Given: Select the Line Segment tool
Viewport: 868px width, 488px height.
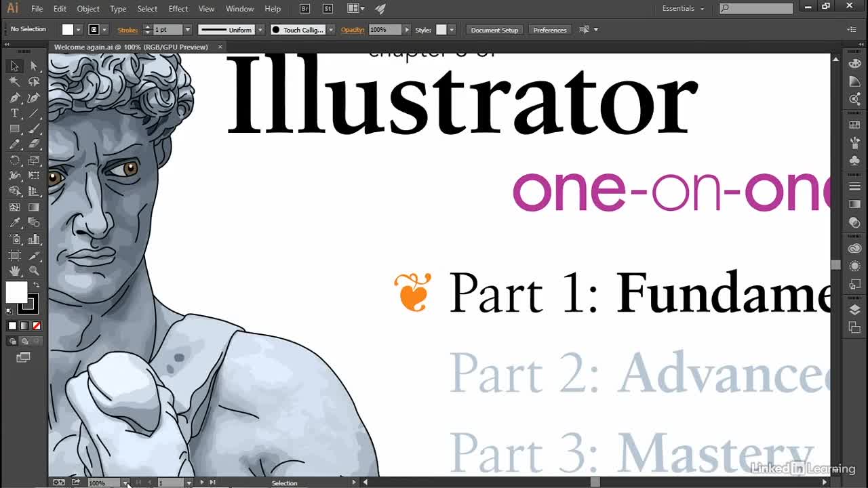Looking at the screenshot, I should (x=34, y=113).
